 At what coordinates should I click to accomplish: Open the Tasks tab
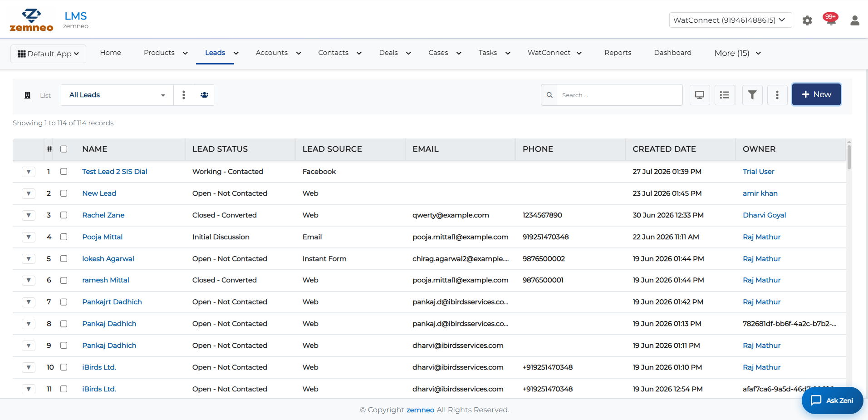coord(487,53)
